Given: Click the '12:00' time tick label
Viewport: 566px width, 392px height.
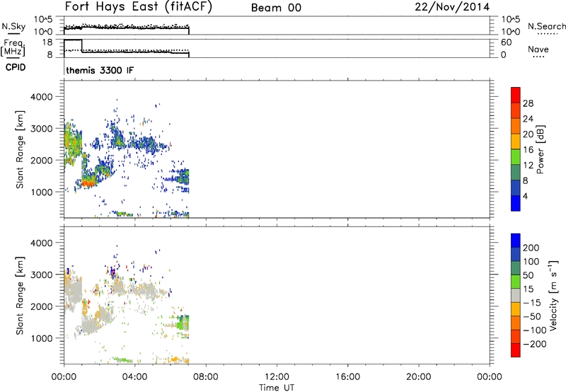Looking at the screenshot, I should pyautogui.click(x=277, y=377).
